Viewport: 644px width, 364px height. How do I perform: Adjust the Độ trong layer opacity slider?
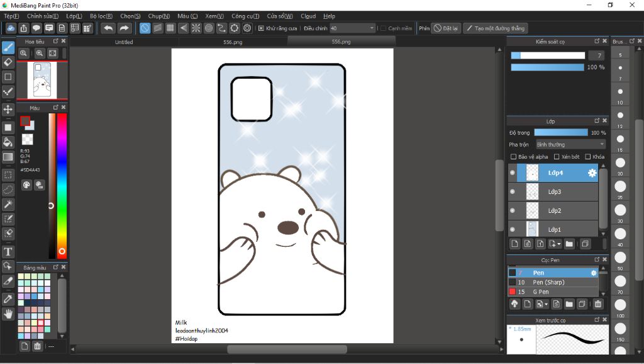coord(560,132)
